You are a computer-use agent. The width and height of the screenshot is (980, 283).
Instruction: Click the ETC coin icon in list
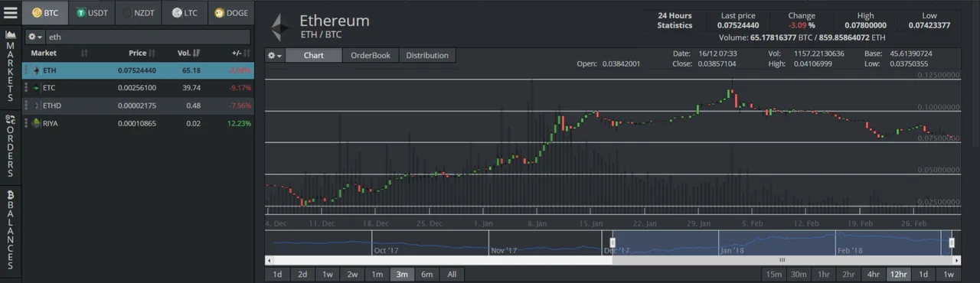pos(36,88)
